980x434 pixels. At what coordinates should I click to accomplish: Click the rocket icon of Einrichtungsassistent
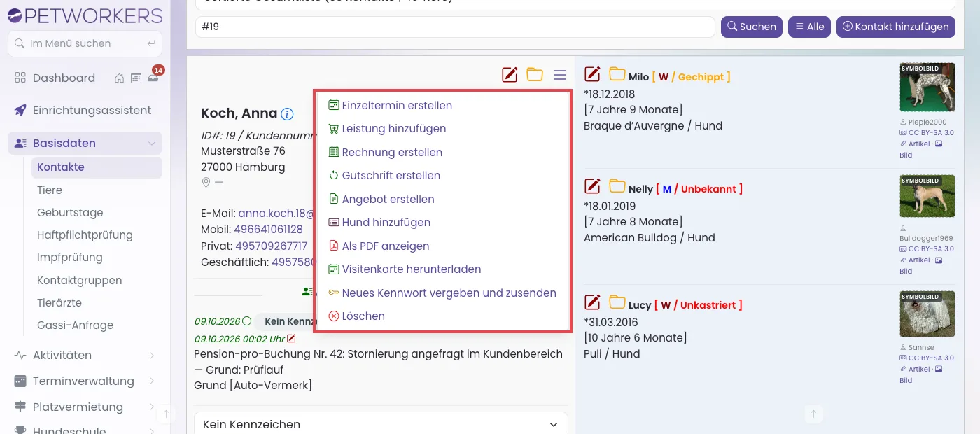(x=20, y=110)
